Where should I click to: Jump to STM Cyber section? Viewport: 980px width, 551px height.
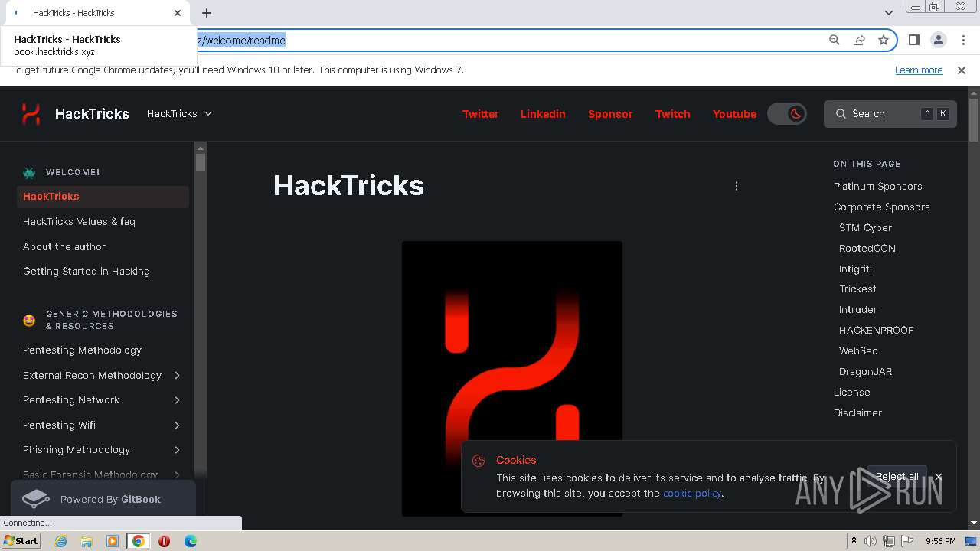pos(865,227)
